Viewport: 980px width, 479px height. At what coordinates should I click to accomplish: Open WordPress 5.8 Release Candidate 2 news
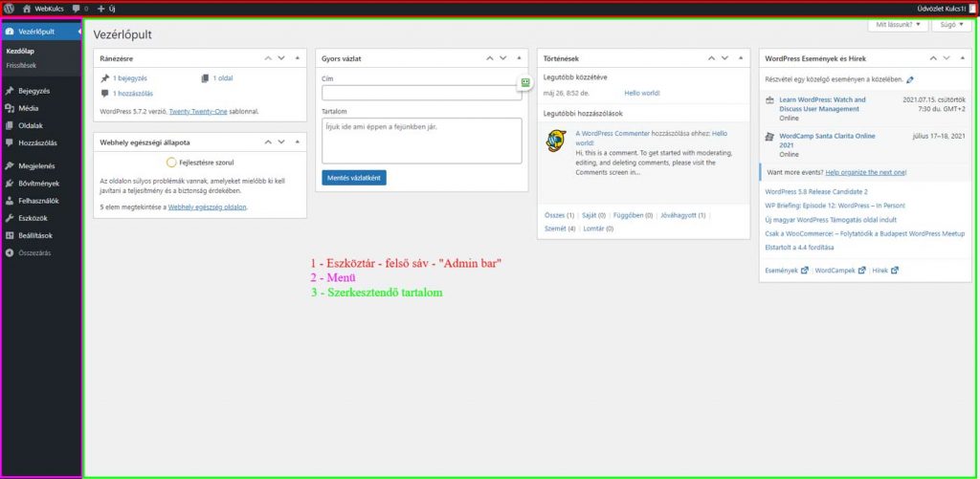click(816, 192)
